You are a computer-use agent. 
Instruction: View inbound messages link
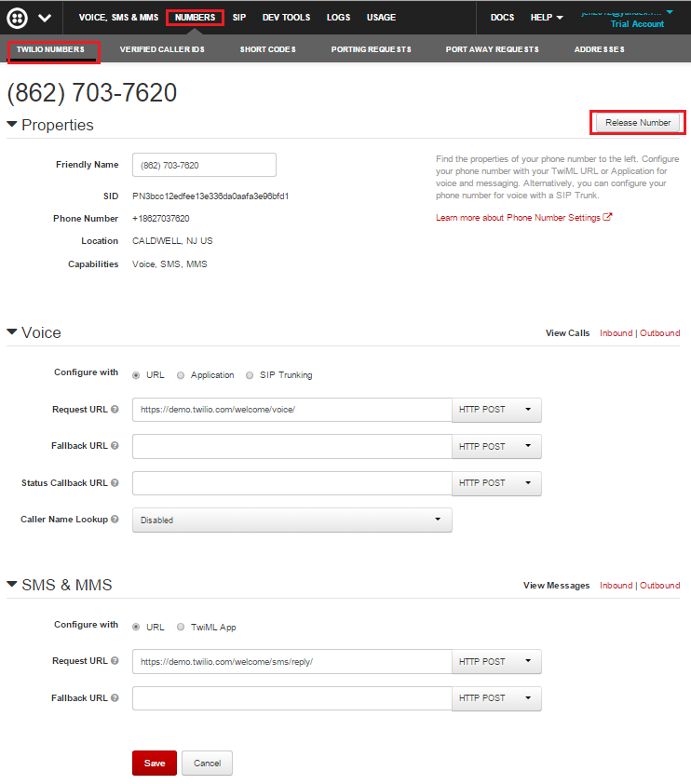[x=616, y=586]
